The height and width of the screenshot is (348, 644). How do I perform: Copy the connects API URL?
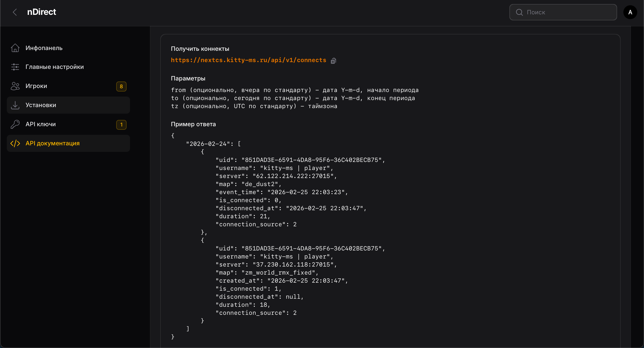coord(333,61)
